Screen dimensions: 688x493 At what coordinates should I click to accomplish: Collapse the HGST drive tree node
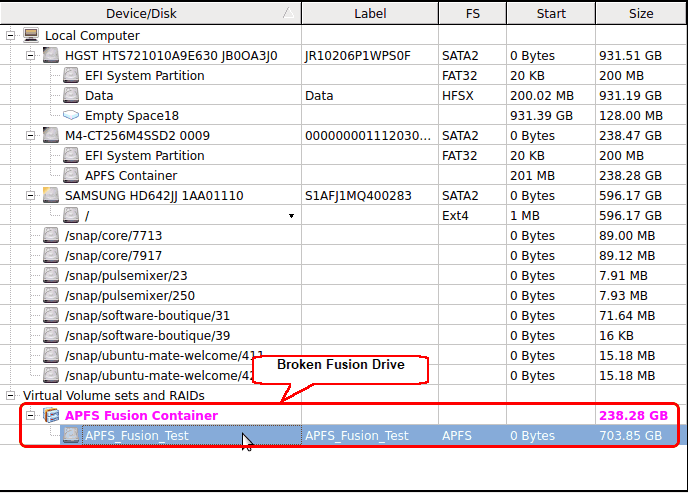coord(31,55)
